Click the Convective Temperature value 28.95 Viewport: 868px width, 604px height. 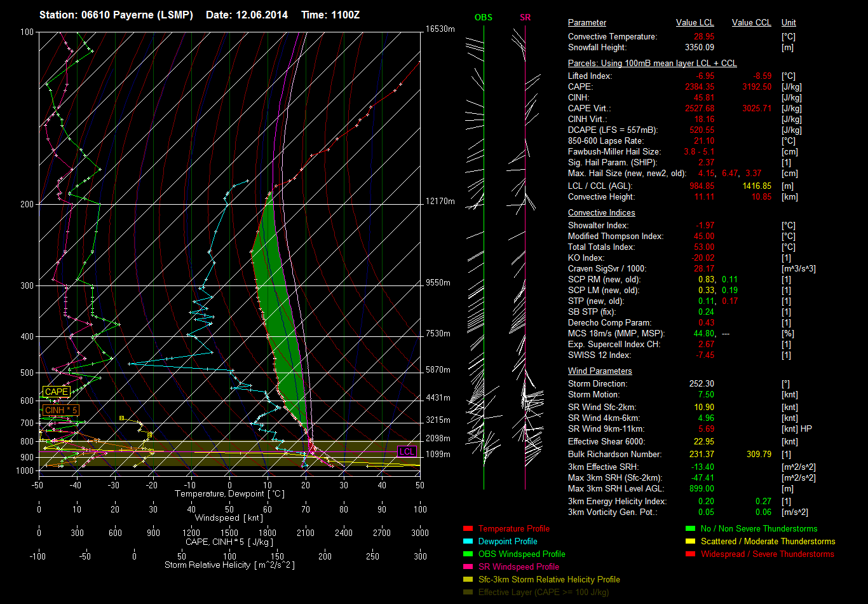pos(703,37)
